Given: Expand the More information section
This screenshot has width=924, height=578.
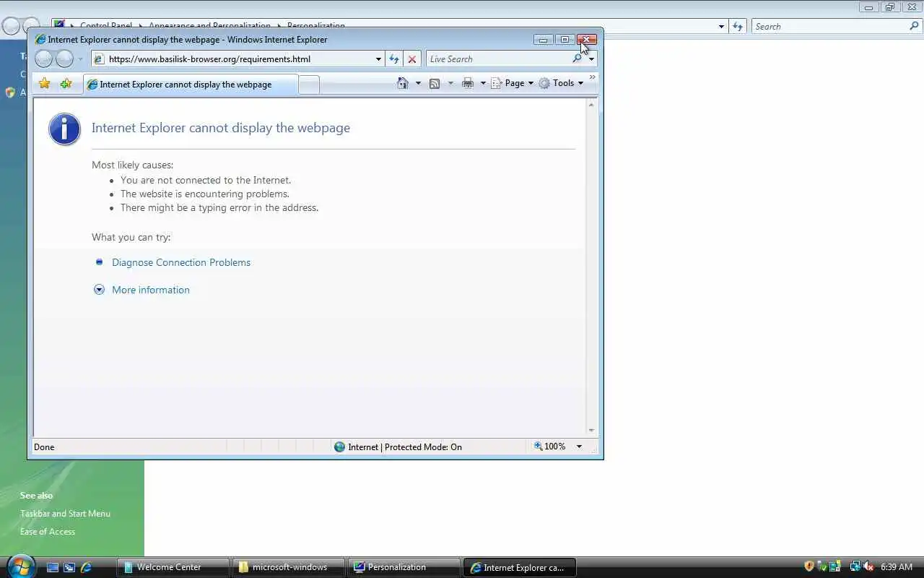Looking at the screenshot, I should (100, 290).
